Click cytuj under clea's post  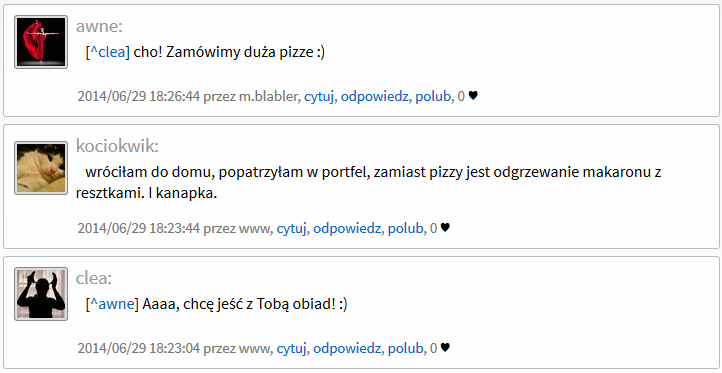click(291, 349)
